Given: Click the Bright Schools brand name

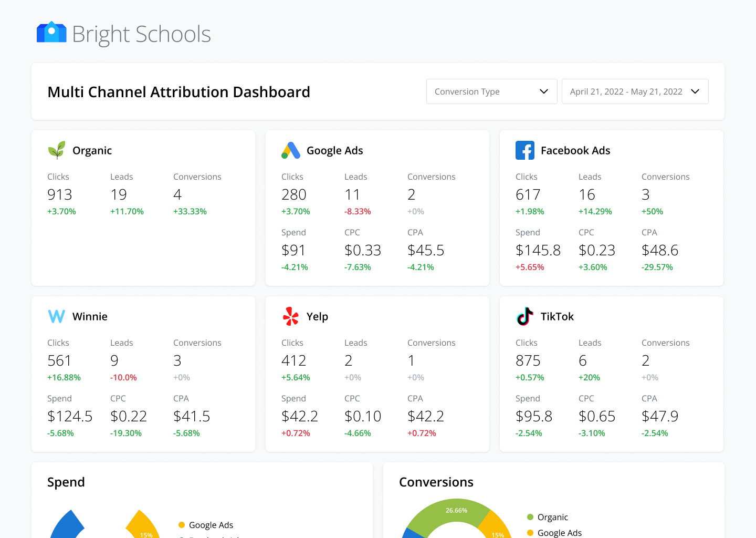Looking at the screenshot, I should tap(141, 34).
